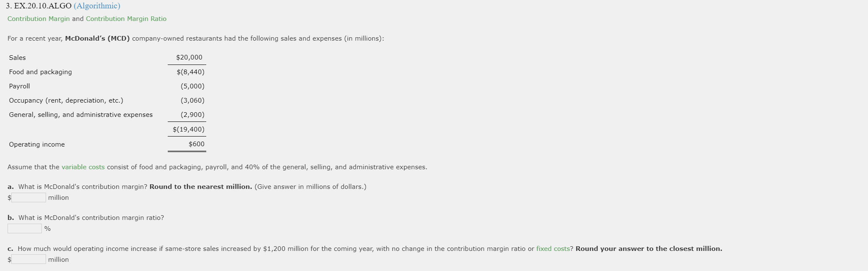
Task: Open the "Contribution Margin Ratio" glossary link
Action: (126, 19)
